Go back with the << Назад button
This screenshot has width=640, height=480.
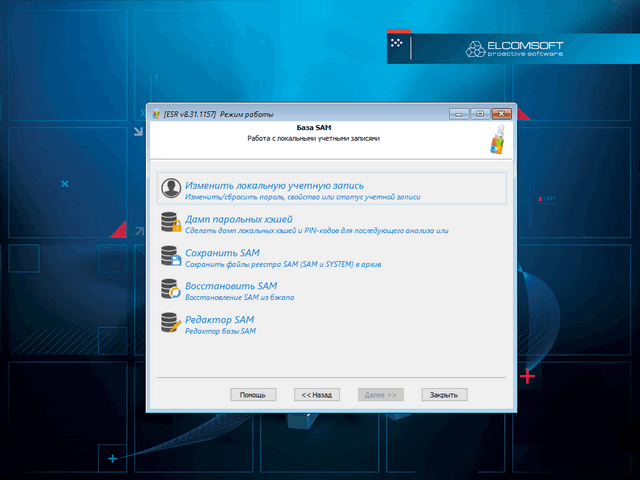317,395
